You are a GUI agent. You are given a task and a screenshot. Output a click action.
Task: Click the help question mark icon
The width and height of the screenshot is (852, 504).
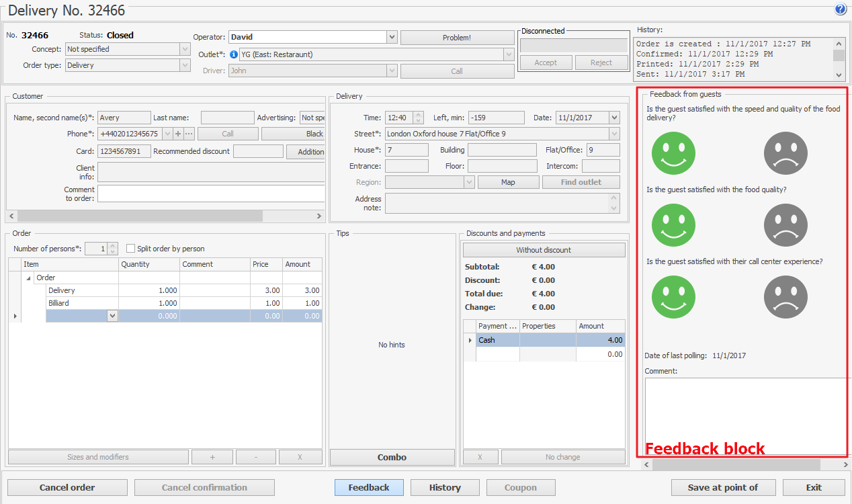840,9
